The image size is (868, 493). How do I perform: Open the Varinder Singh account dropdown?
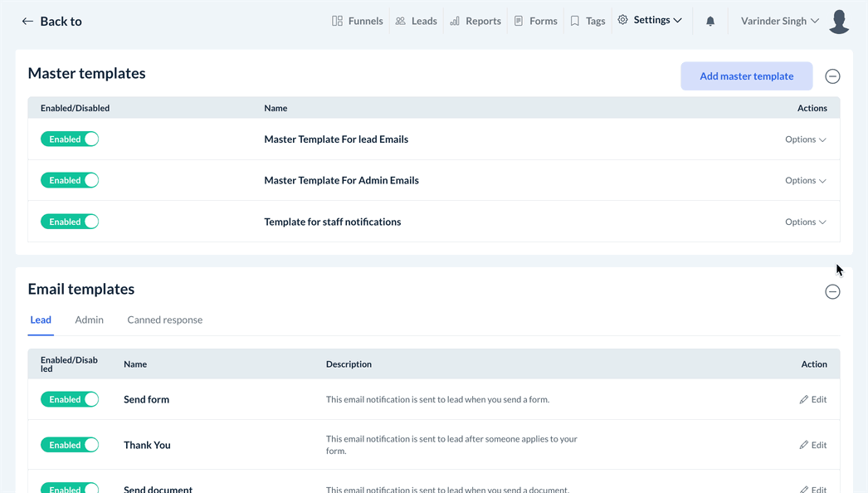(x=780, y=21)
